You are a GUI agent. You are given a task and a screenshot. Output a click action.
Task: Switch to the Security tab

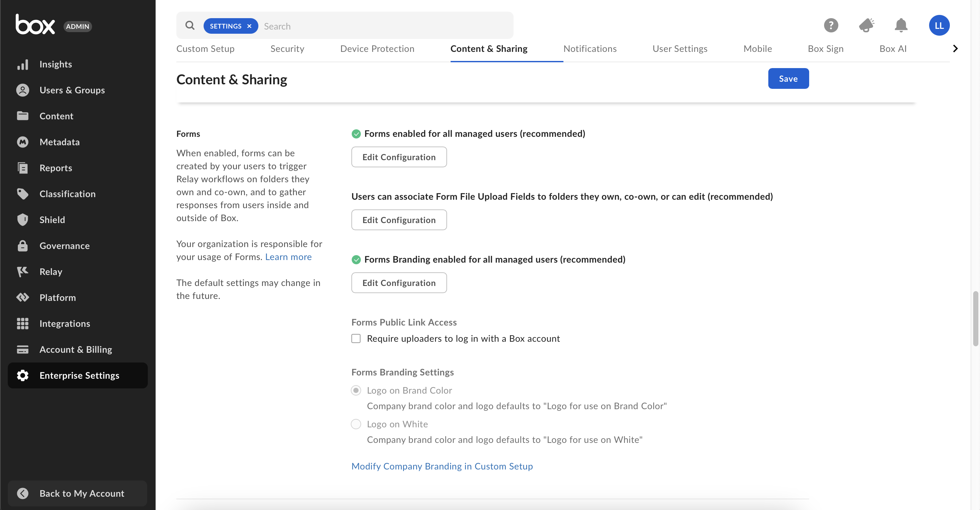[x=287, y=49]
